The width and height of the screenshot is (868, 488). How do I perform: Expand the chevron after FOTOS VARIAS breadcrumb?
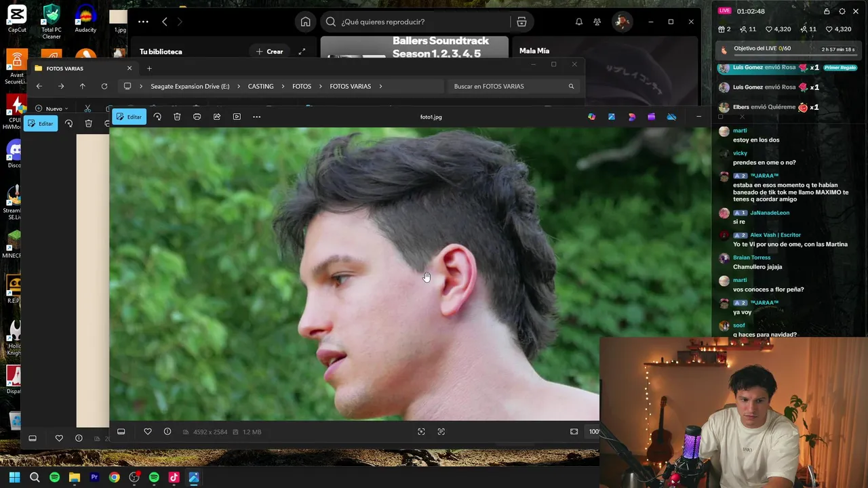coord(381,86)
